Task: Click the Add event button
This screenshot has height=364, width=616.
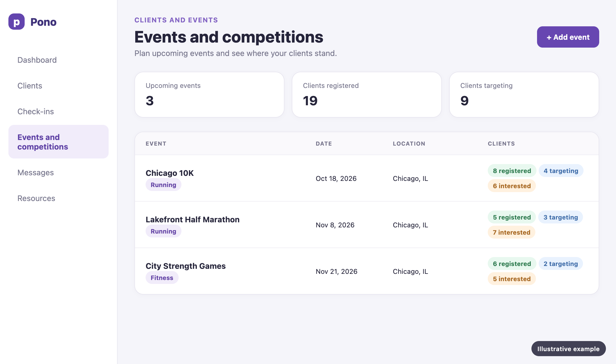Action: click(568, 37)
